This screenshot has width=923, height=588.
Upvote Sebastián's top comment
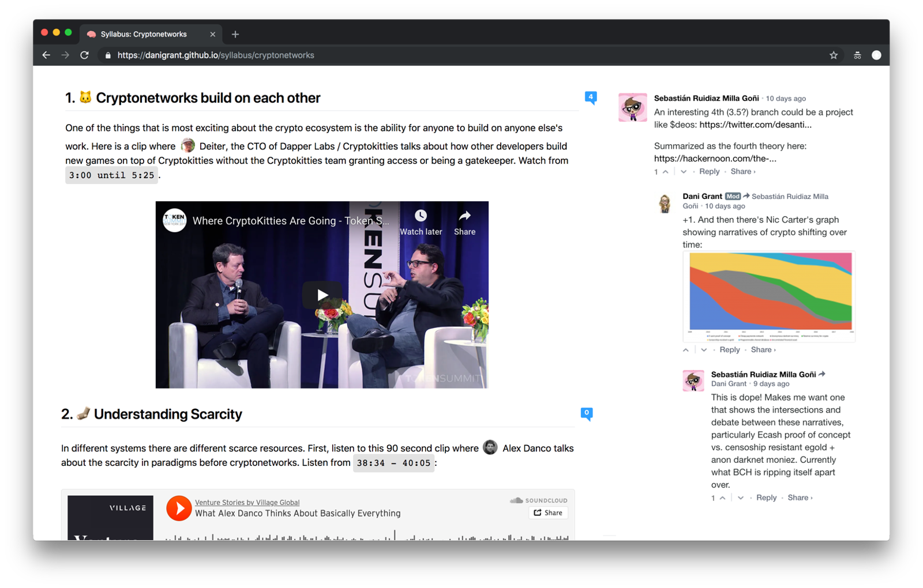point(665,172)
